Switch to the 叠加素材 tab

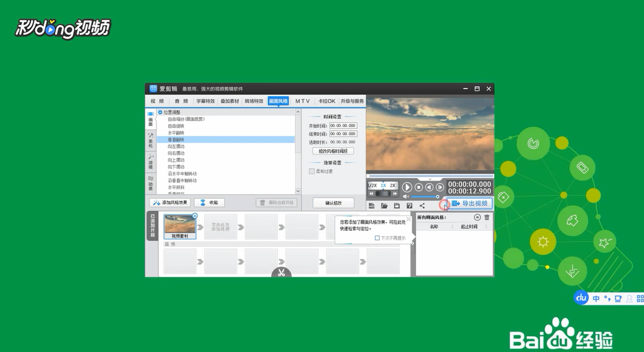coord(230,101)
